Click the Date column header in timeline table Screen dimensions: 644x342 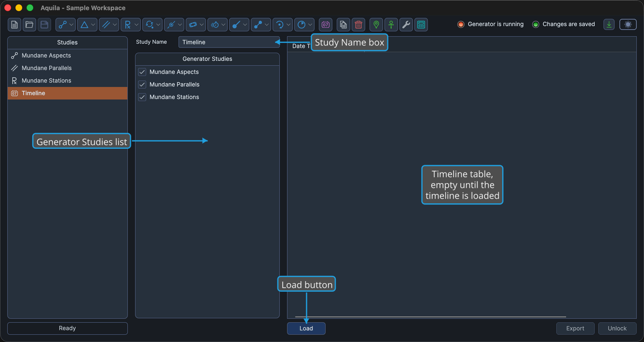[x=301, y=46]
